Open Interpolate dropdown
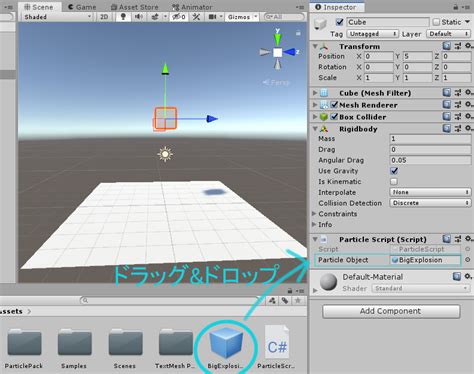The width and height of the screenshot is (474, 374). point(430,192)
